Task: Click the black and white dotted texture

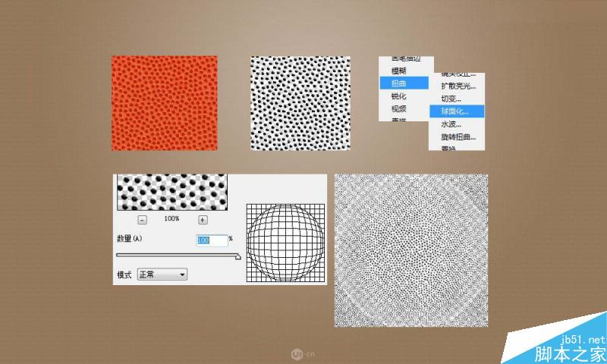Action: pos(300,103)
